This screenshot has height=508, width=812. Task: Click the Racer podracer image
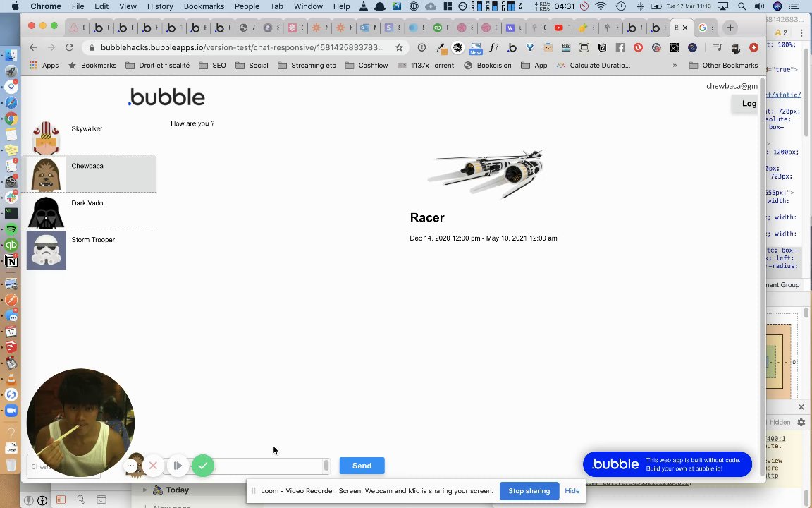(x=485, y=174)
